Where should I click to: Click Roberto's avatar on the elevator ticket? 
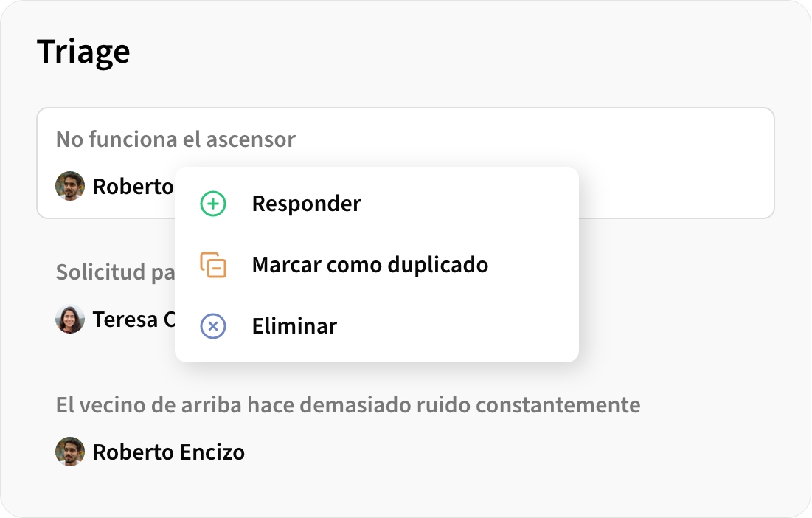pyautogui.click(x=70, y=186)
